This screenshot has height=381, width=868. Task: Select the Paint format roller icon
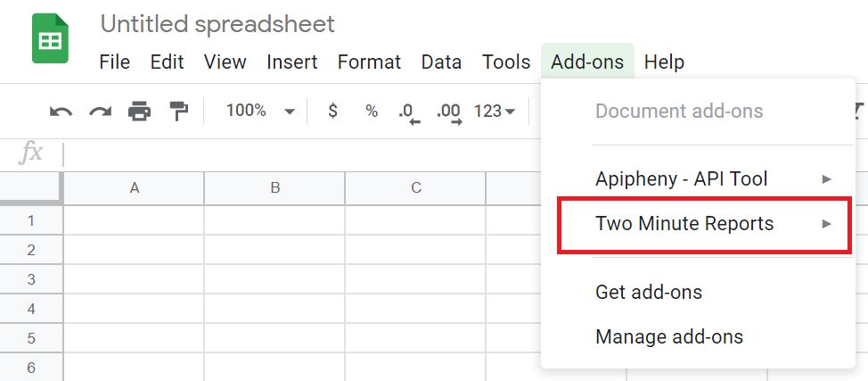tap(179, 112)
